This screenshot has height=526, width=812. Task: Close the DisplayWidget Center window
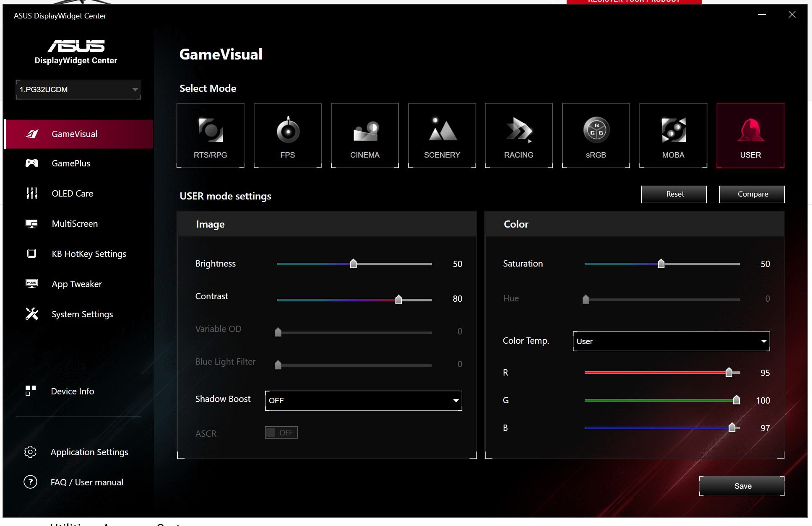792,15
